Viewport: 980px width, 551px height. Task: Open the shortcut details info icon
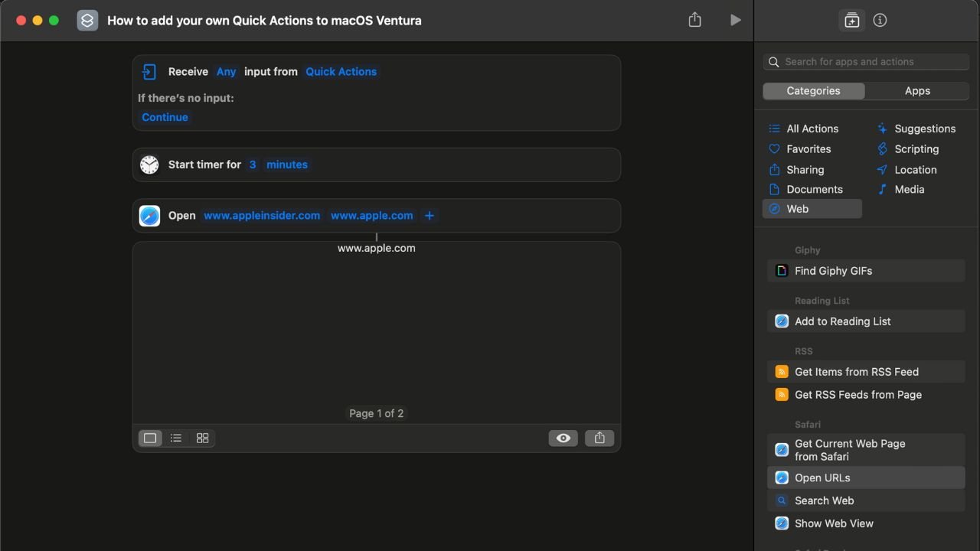(x=880, y=21)
